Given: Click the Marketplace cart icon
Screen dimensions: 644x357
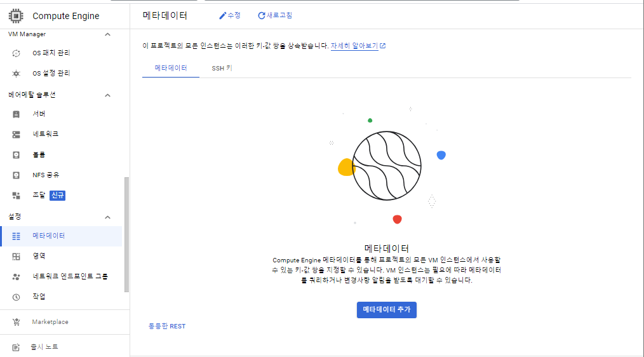Looking at the screenshot, I should point(16,322).
